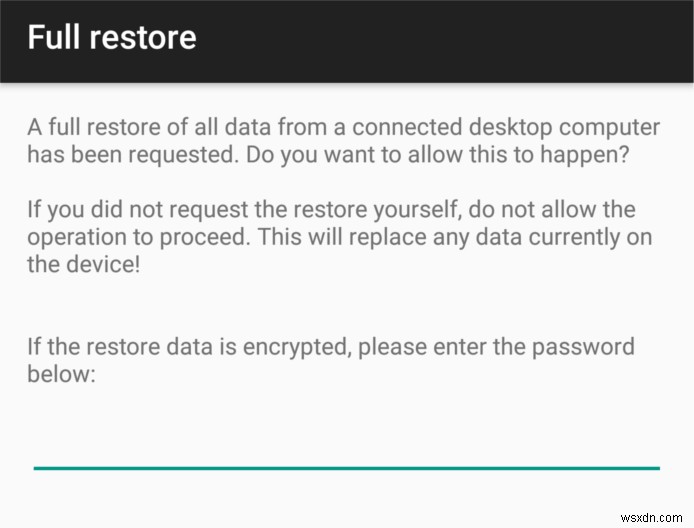694x528 pixels.
Task: Click the "Full restore" title
Action: (x=111, y=38)
